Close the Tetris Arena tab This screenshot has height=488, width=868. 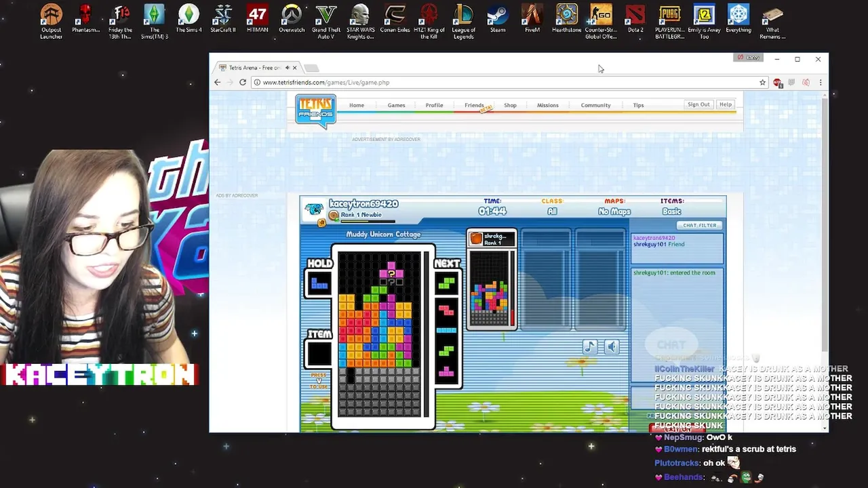[294, 68]
